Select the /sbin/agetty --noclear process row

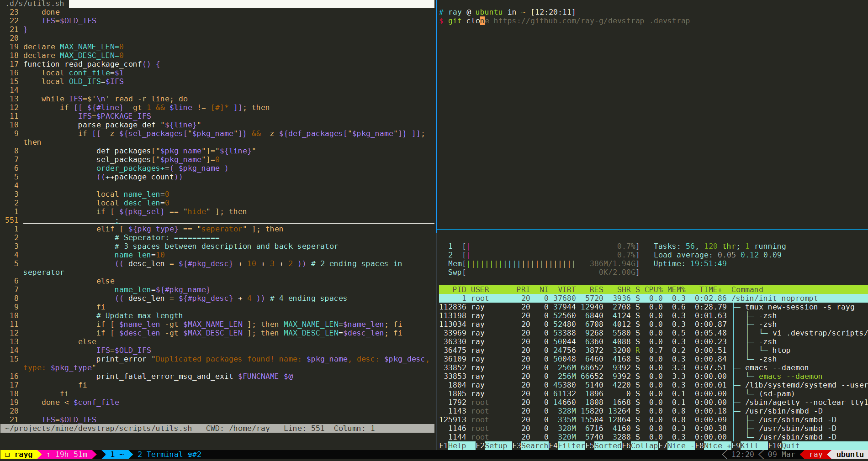pyautogui.click(x=653, y=403)
